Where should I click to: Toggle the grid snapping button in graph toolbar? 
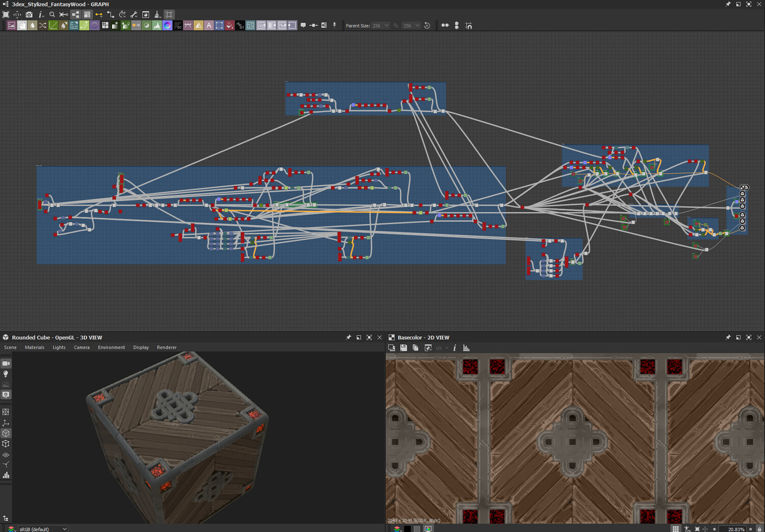click(169, 15)
